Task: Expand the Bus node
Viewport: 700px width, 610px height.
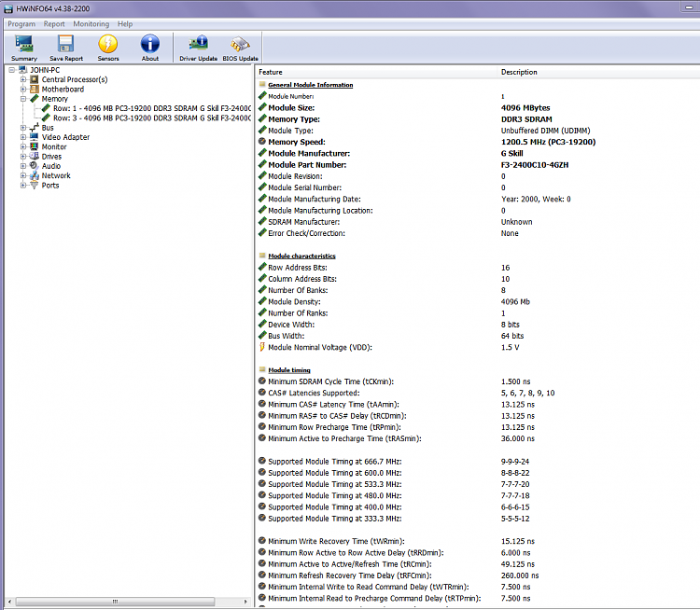Action: pyautogui.click(x=23, y=128)
